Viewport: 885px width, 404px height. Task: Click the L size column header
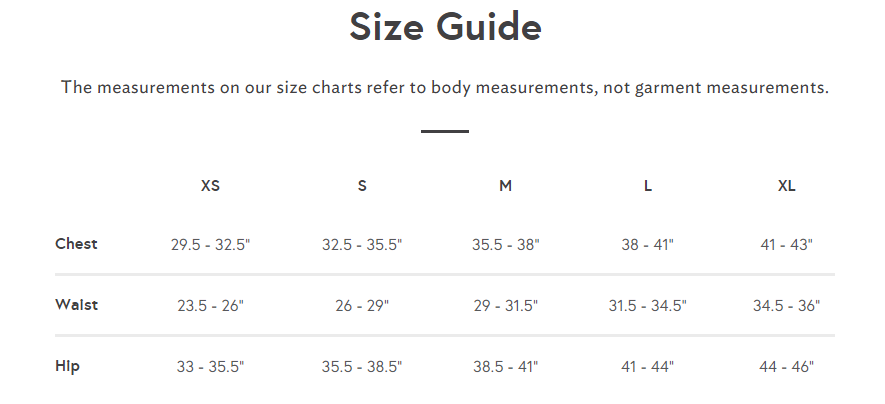[x=647, y=186]
